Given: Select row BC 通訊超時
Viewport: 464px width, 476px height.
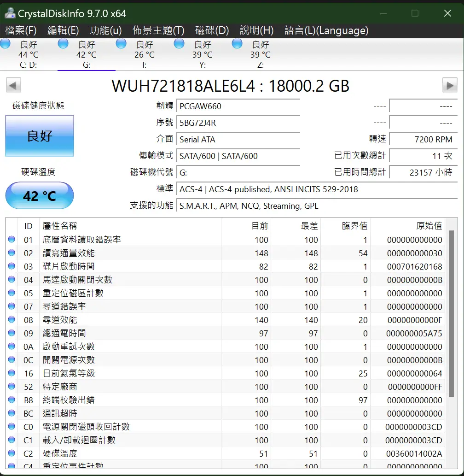Looking at the screenshot, I should coord(225,413).
